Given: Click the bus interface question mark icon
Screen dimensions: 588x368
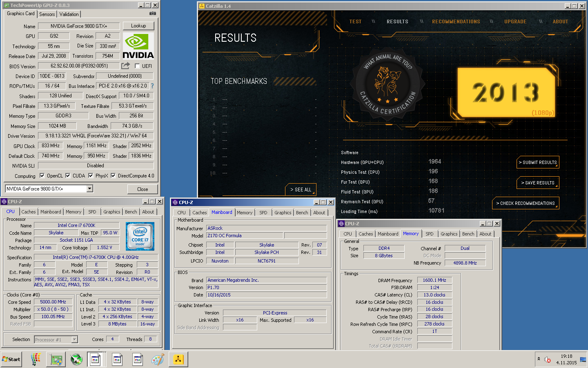Looking at the screenshot, I should point(152,86).
